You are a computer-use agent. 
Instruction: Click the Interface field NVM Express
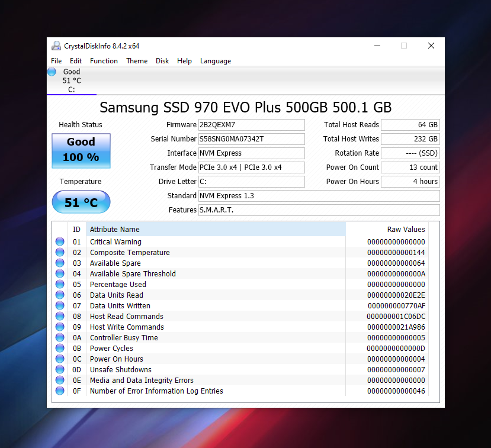[x=252, y=153]
